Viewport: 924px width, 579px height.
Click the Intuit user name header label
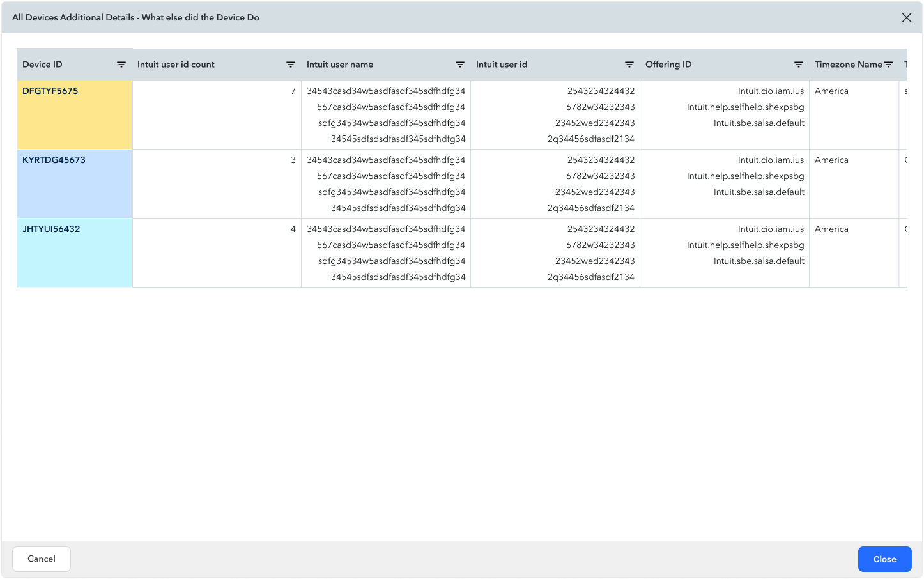click(340, 65)
